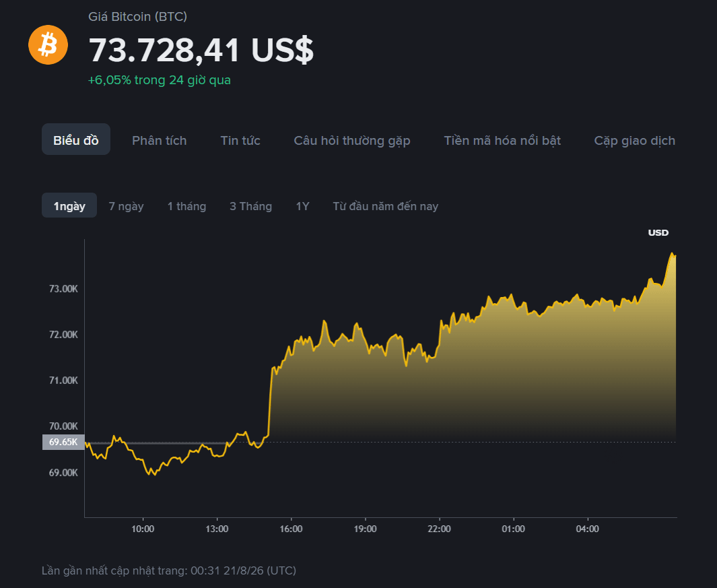Open the Phân tích tab
Image resolution: width=717 pixels, height=588 pixels.
159,141
